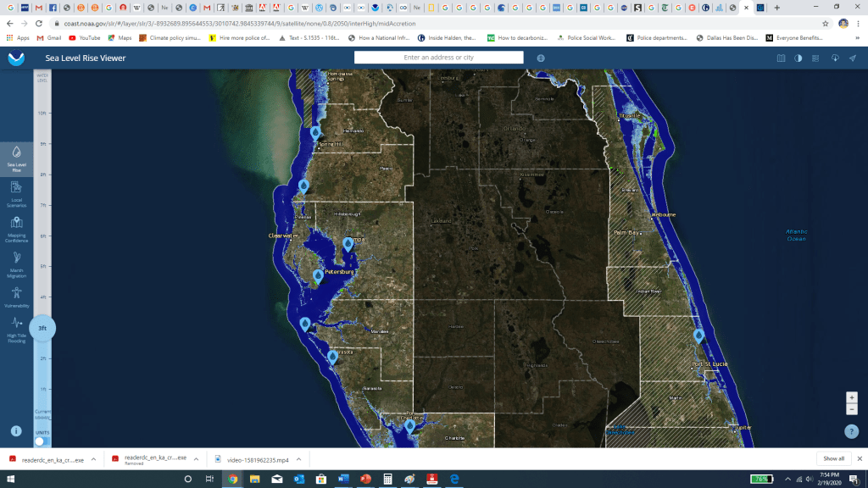Zoom in the map with the plus button
The width and height of the screenshot is (868, 488).
coord(852,397)
